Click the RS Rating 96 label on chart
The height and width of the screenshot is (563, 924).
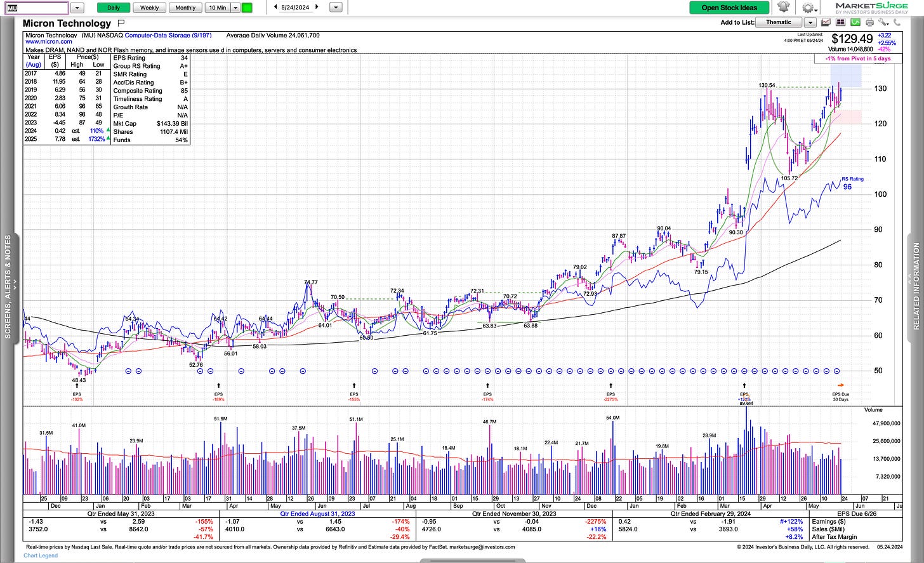(x=852, y=183)
